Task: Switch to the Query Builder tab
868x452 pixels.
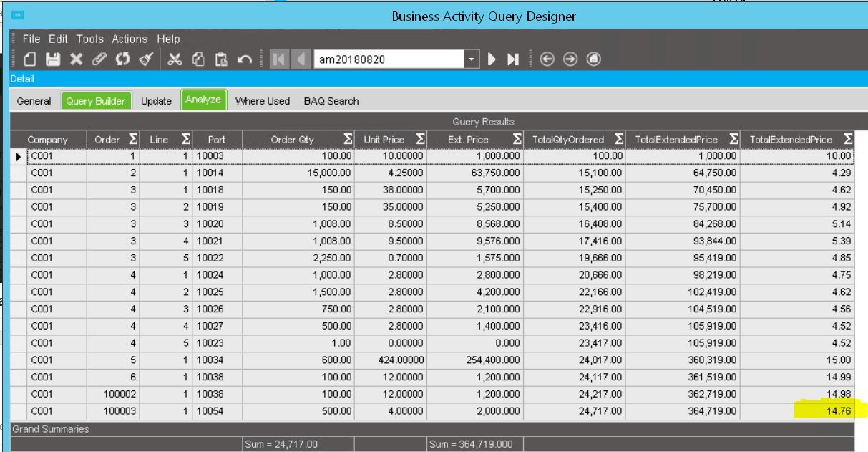Action: (95, 101)
